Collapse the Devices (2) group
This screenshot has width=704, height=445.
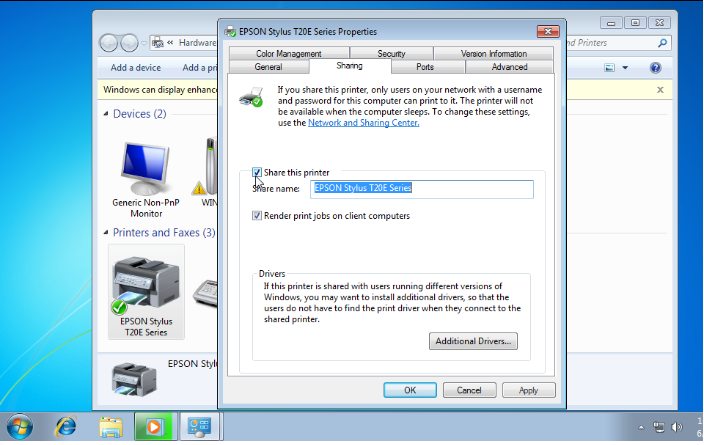106,114
